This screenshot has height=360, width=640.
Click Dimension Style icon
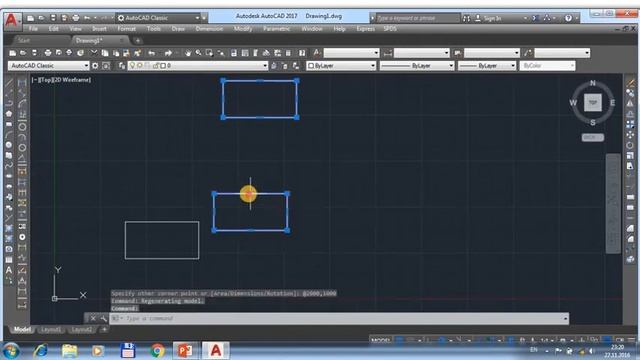coord(388,53)
